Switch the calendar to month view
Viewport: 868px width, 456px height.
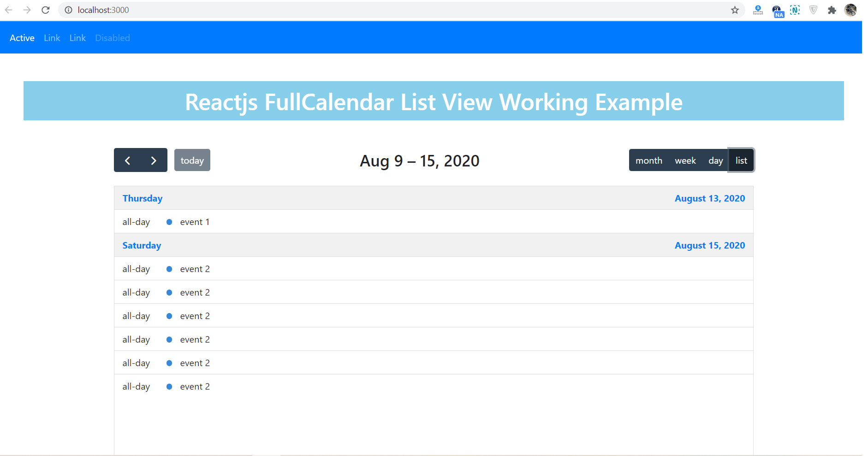tap(649, 160)
